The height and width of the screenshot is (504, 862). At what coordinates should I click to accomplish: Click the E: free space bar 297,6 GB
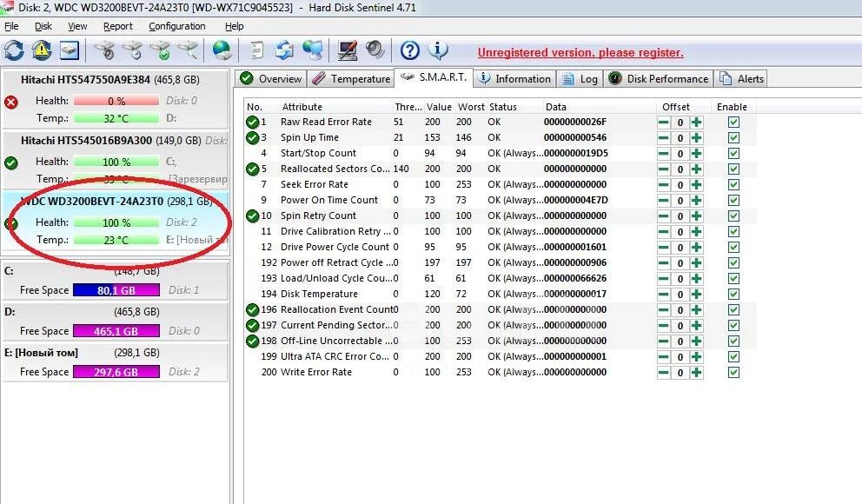[116, 372]
